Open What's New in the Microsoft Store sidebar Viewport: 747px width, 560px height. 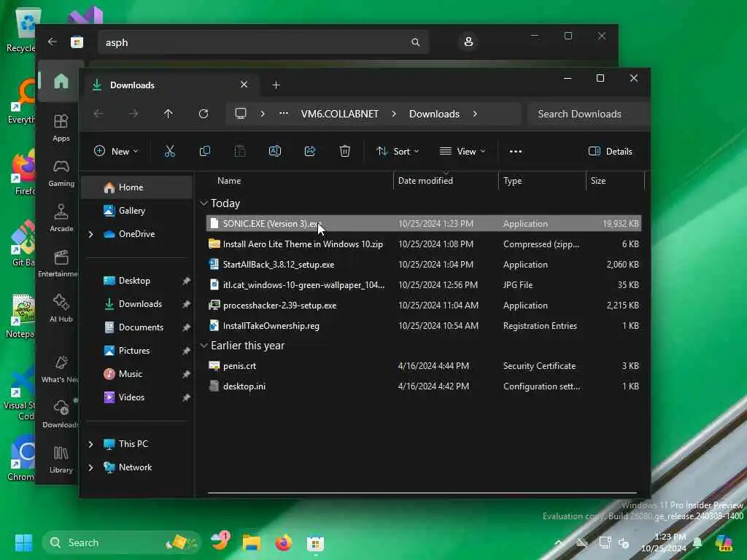60,369
